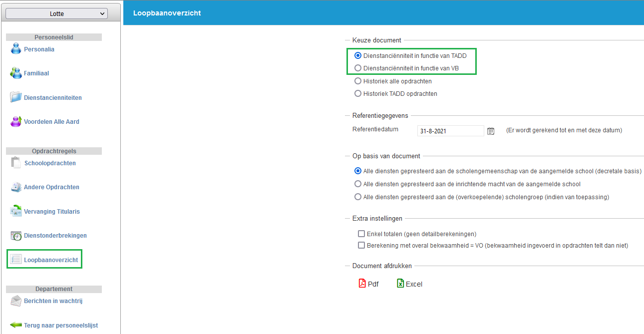Select Historiek TADD opdrachten option
The width and height of the screenshot is (644, 334).
pyautogui.click(x=357, y=93)
